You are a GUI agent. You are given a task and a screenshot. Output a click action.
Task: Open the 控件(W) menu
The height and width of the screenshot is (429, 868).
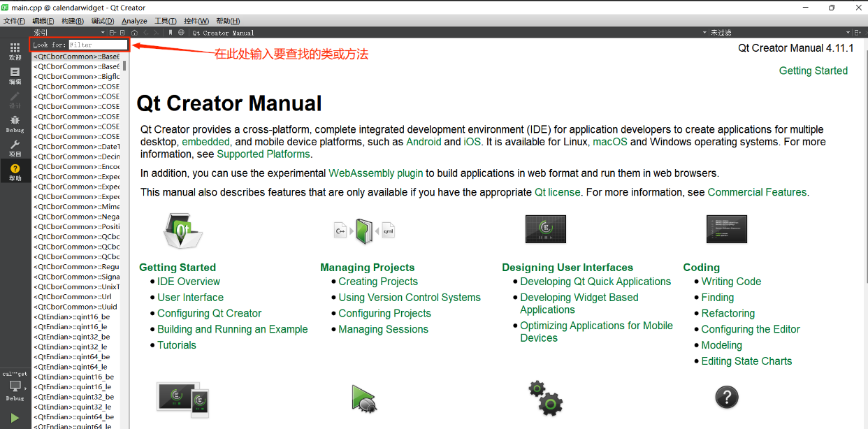196,21
